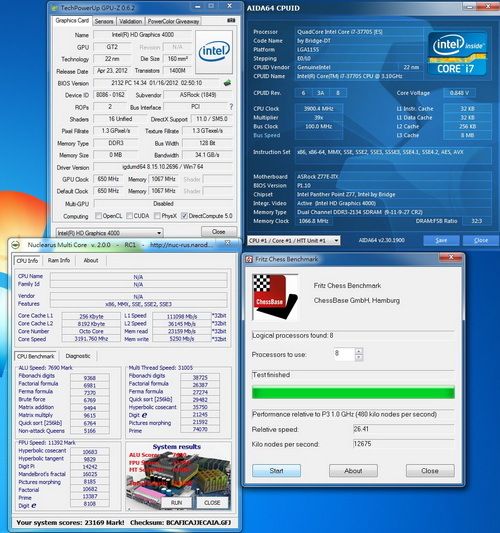Click the Mandelbrot's fractal score 16025
This screenshot has width=500, height=533.
90,474
